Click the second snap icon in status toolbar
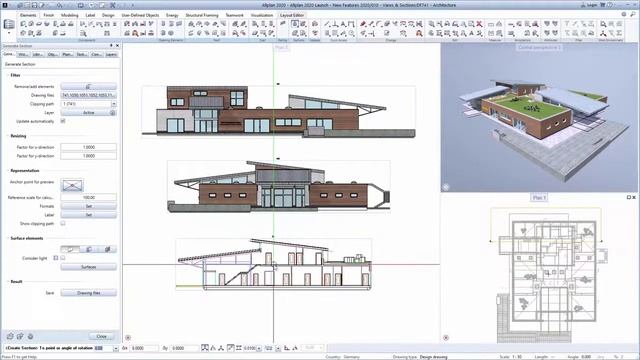This screenshot has height=360, width=640. 213,348
